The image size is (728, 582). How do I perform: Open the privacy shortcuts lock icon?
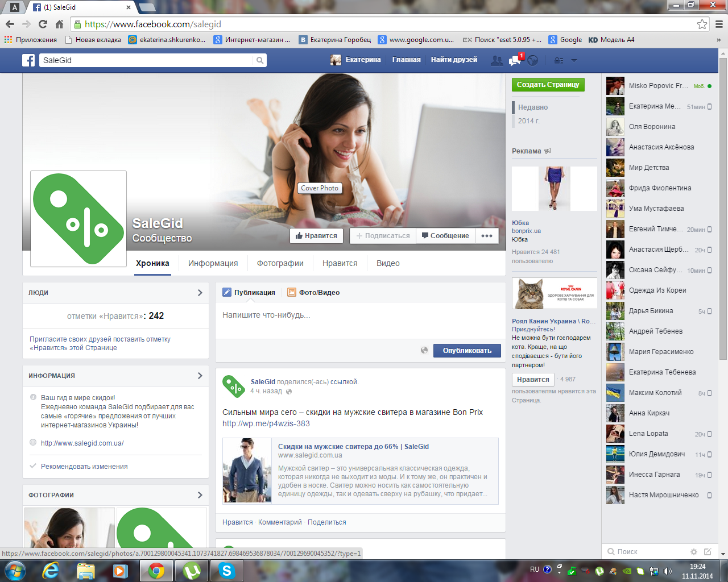click(559, 60)
